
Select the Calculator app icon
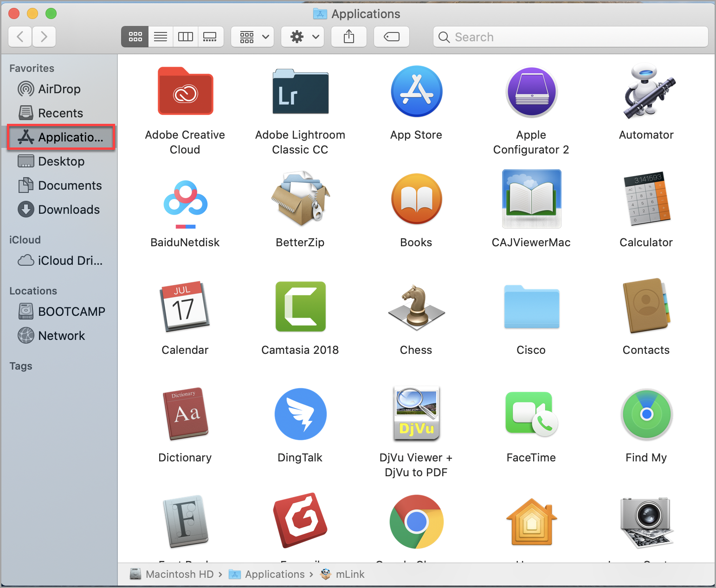point(646,198)
